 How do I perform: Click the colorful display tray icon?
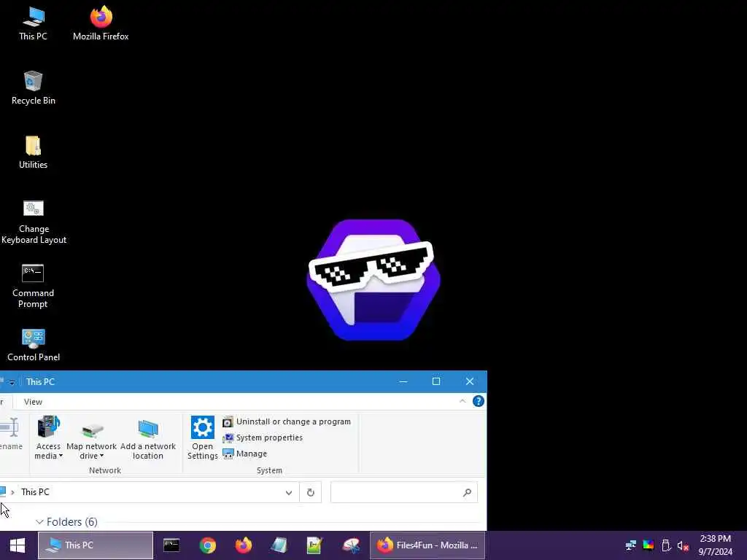(x=649, y=545)
